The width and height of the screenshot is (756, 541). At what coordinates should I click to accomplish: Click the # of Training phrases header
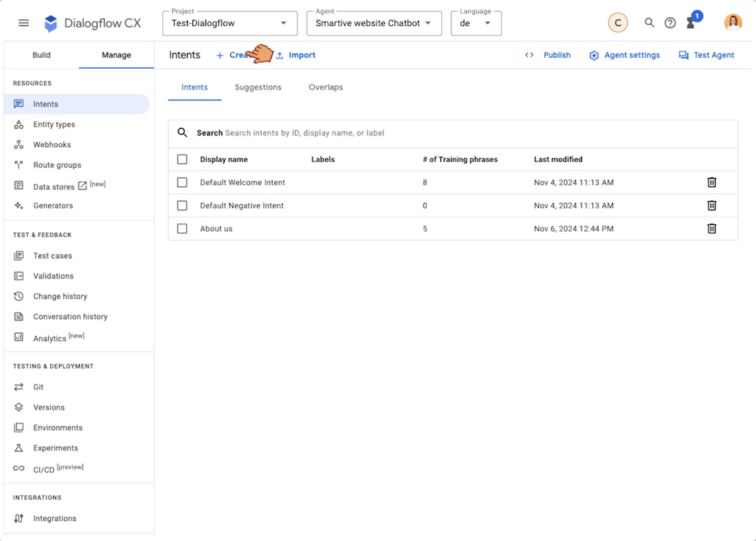(460, 159)
